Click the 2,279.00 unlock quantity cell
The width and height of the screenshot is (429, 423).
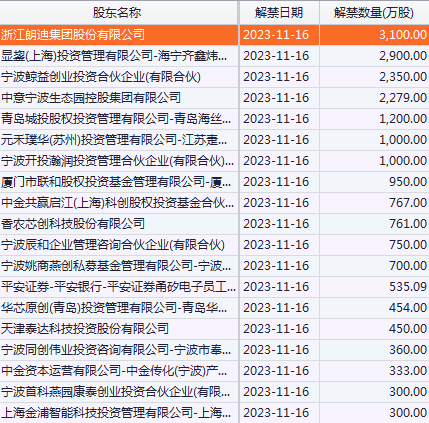click(x=374, y=98)
